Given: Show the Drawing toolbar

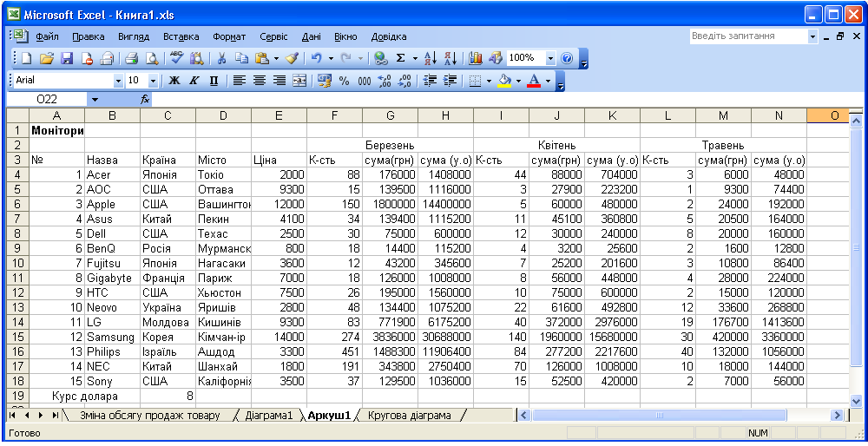Looking at the screenshot, I should 496,58.
